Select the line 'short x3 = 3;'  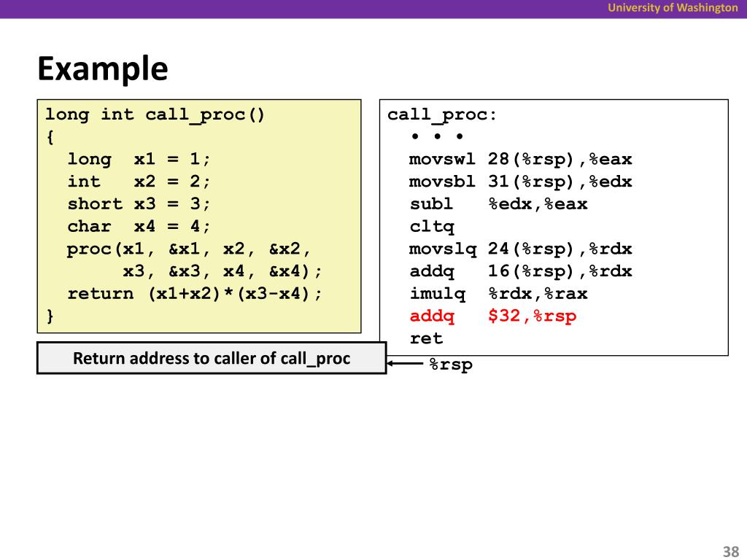[x=139, y=203]
